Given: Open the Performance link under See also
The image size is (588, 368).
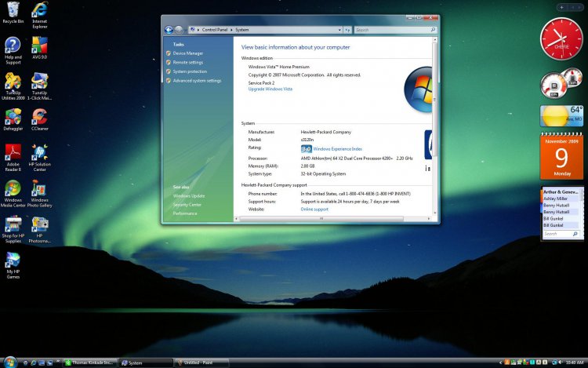Looking at the screenshot, I should coord(184,213).
